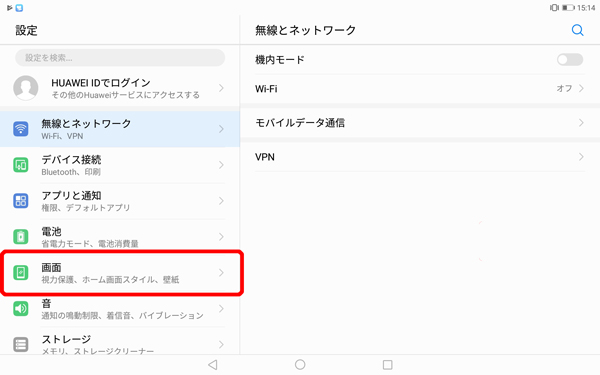Toggle the 機内モード airplane mode switch

(x=570, y=59)
